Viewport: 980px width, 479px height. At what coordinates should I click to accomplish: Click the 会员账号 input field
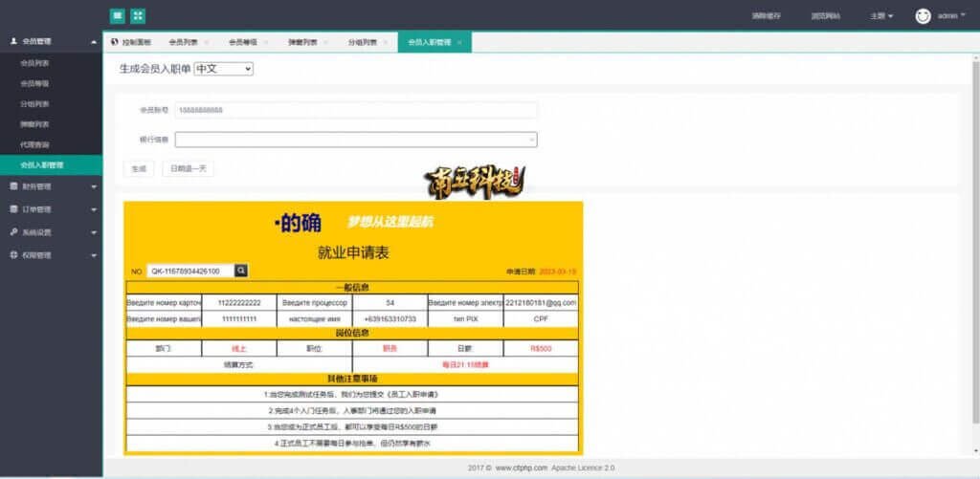(355, 110)
